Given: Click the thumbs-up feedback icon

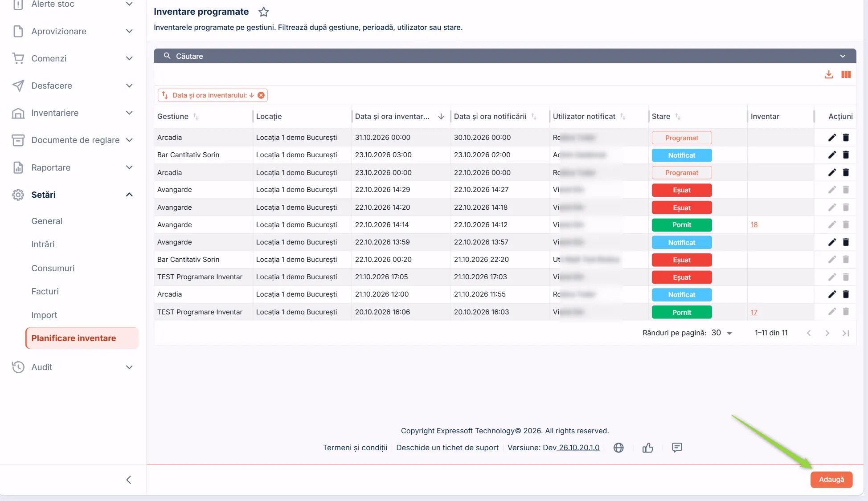Looking at the screenshot, I should point(648,448).
